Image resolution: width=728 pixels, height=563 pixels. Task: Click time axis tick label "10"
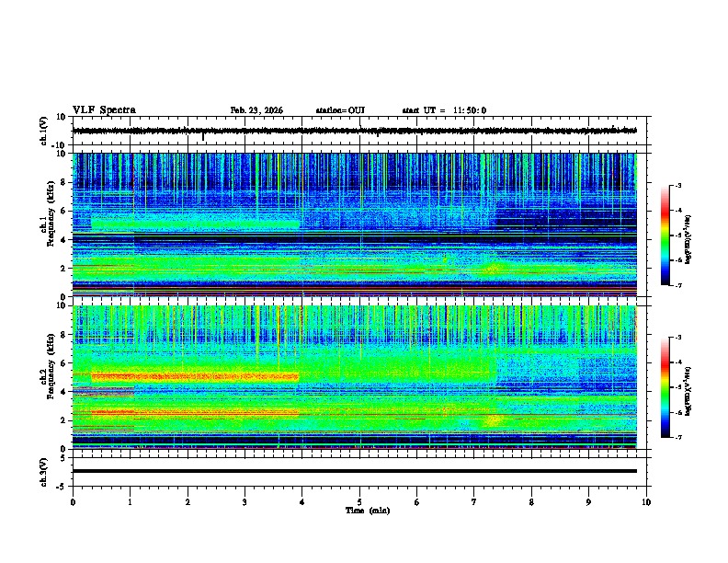(646, 502)
